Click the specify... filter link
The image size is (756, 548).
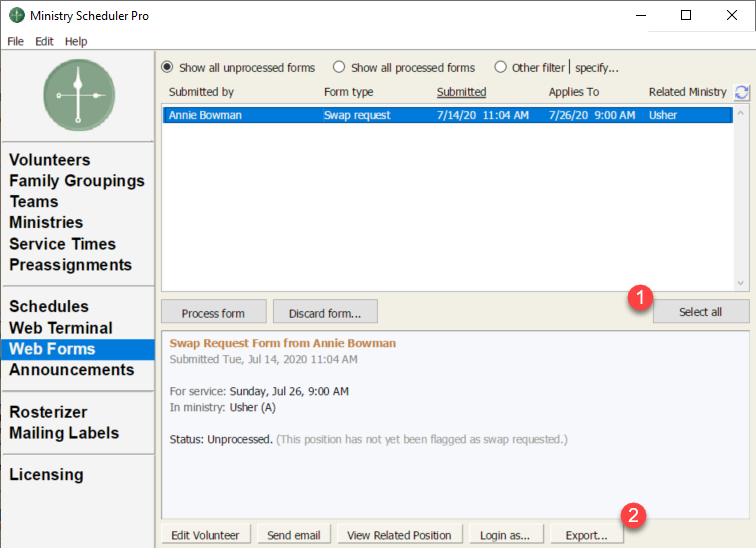[x=597, y=68]
